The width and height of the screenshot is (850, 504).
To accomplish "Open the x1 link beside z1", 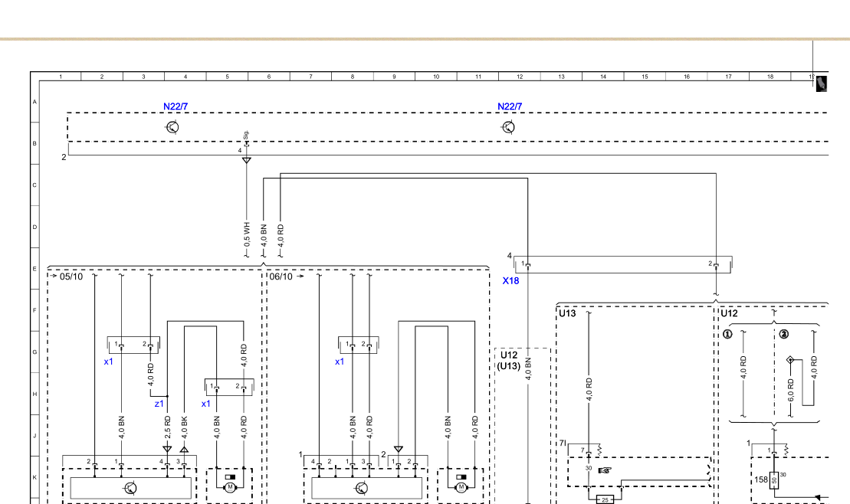I will (205, 404).
